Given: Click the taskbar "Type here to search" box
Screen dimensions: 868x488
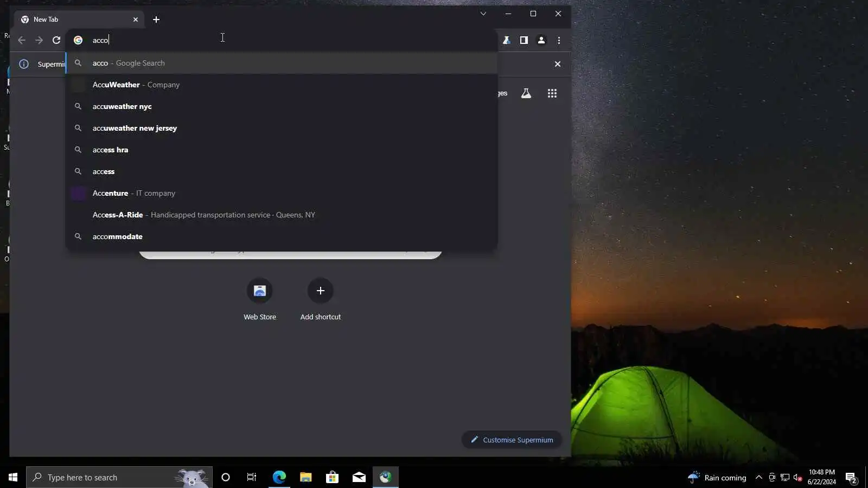Looking at the screenshot, I should (119, 477).
